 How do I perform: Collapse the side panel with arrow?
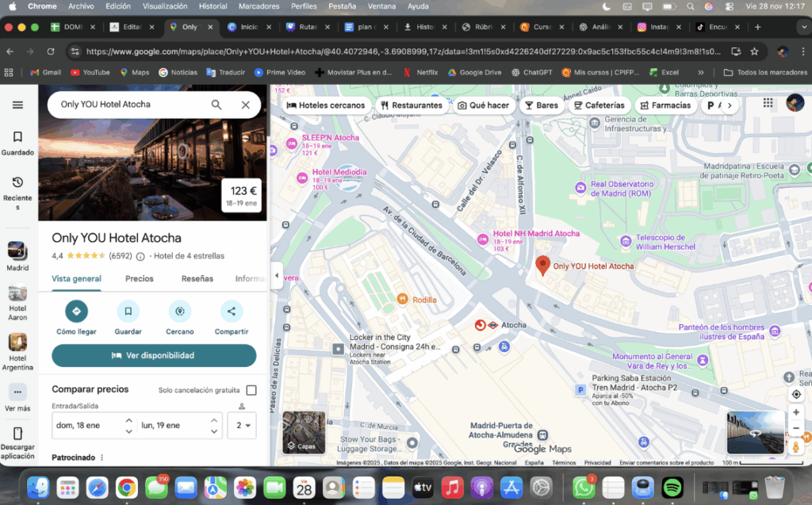(277, 275)
